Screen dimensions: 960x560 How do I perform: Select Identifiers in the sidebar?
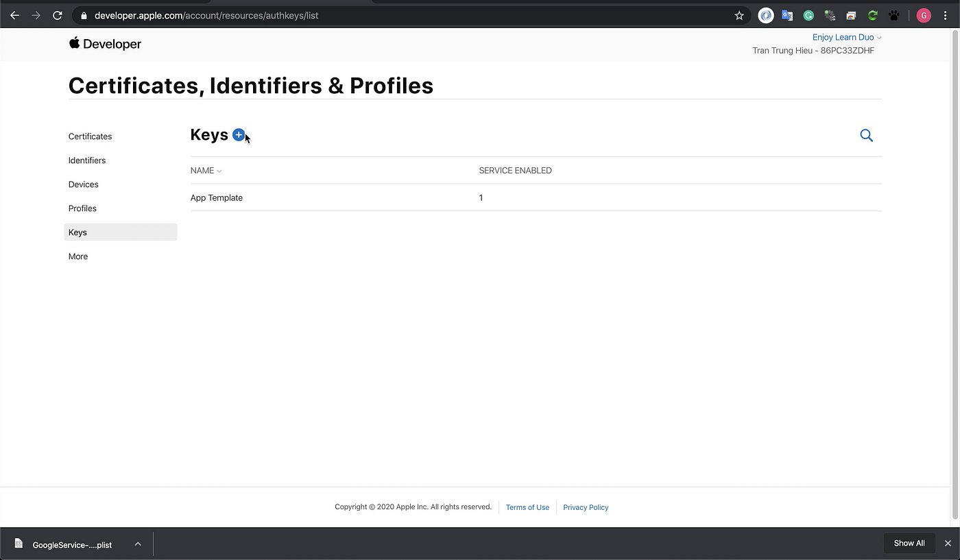[87, 160]
